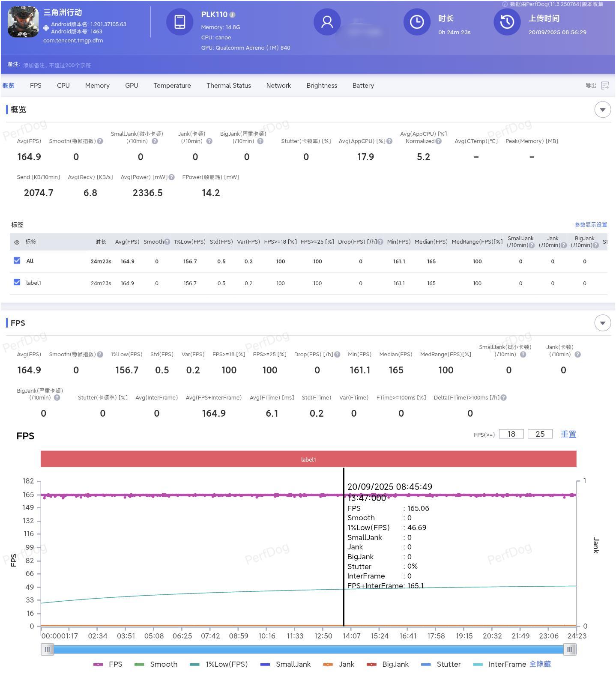
Task: Open help icon for AppCPU Normalized
Action: pos(438,141)
